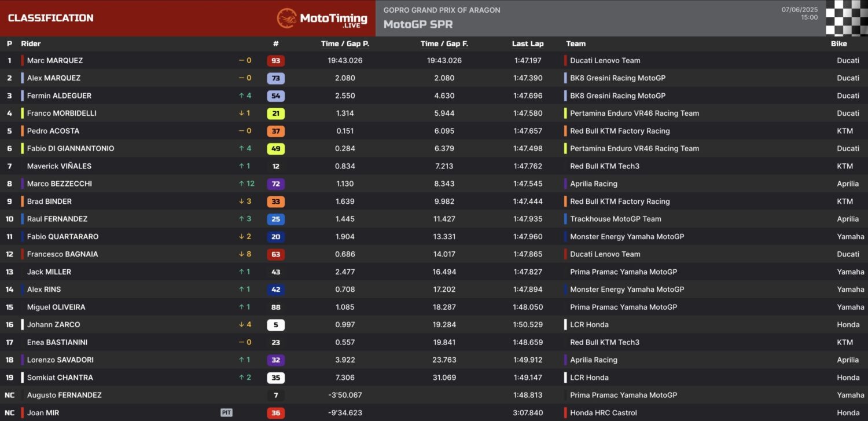Click Joan Mir's last lap 3:07.840
The image size is (868, 421).
(528, 413)
